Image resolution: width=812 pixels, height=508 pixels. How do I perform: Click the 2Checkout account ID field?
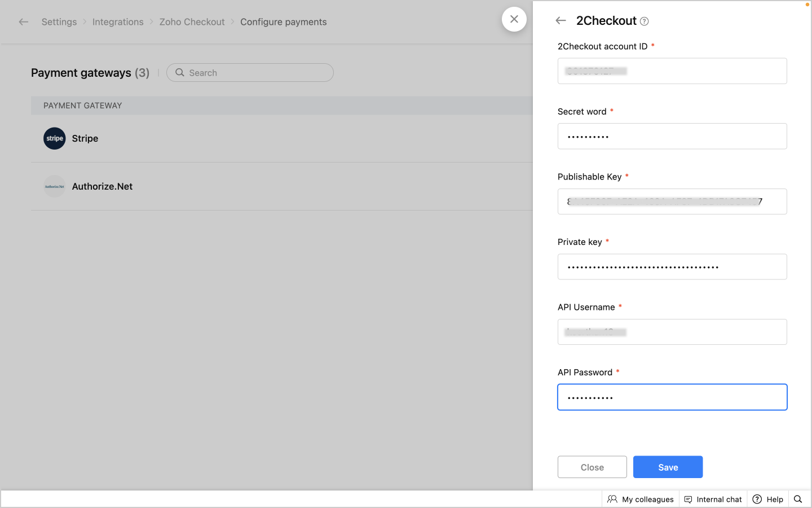coord(672,71)
